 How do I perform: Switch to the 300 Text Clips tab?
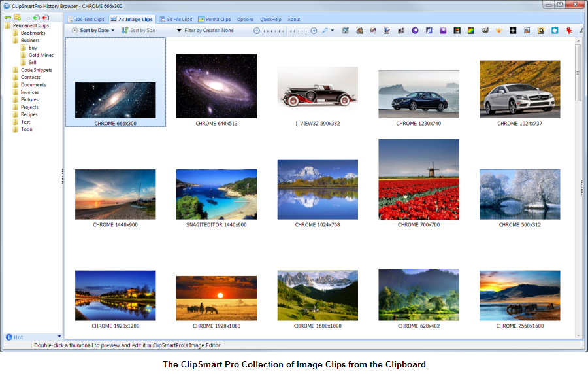point(86,20)
